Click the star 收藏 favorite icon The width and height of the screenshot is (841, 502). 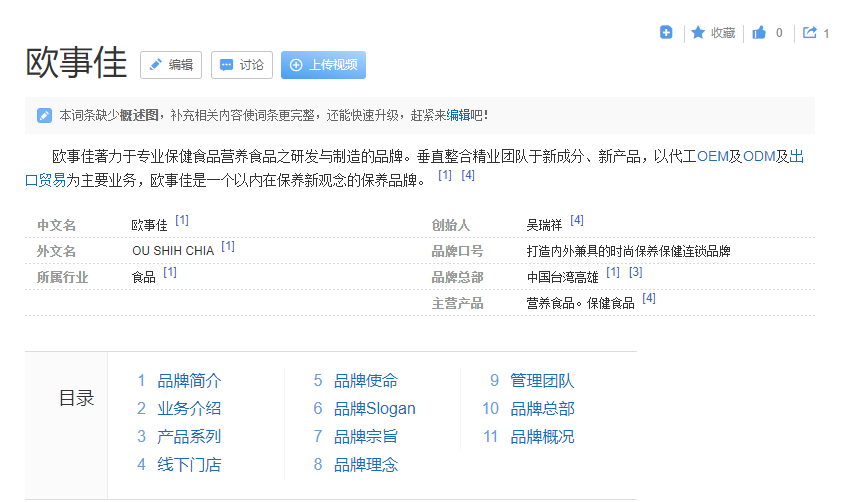698,33
